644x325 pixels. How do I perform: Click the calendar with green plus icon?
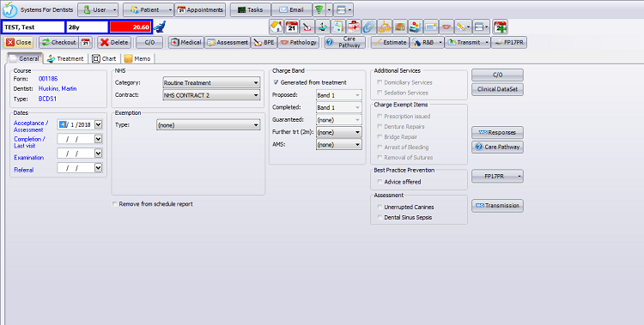coord(501,27)
